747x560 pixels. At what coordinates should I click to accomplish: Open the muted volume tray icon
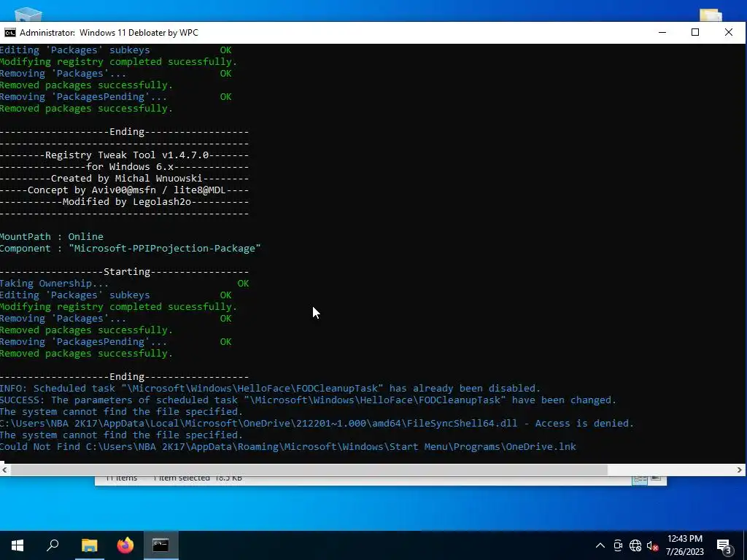[x=653, y=545]
